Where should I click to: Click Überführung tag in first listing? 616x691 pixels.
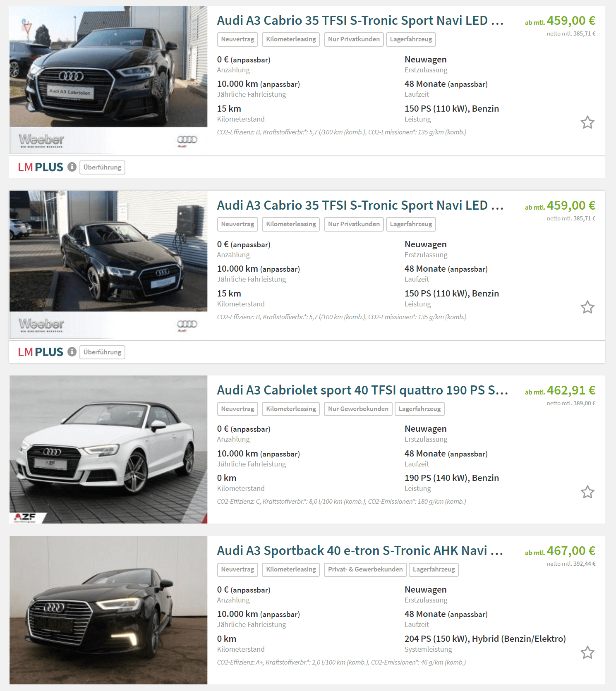102,167
